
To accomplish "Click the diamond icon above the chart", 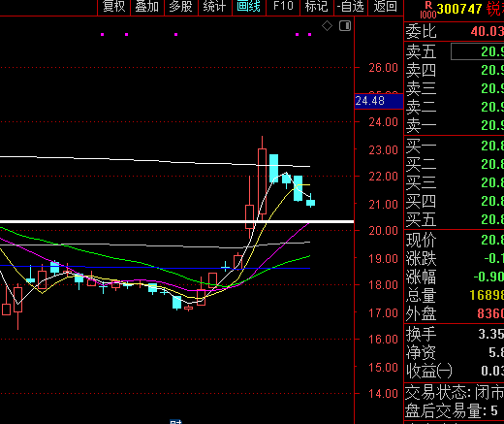I will tap(327, 26).
